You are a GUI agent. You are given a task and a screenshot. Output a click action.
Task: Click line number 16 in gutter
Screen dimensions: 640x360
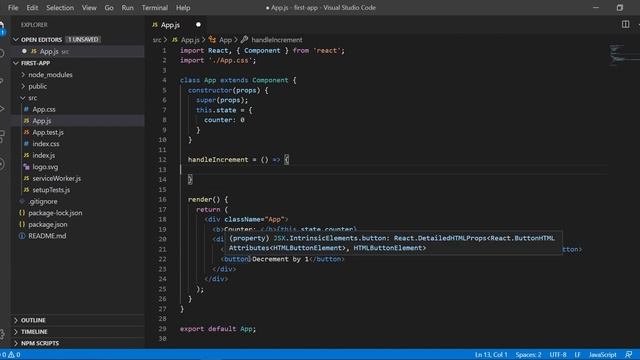(x=162, y=200)
